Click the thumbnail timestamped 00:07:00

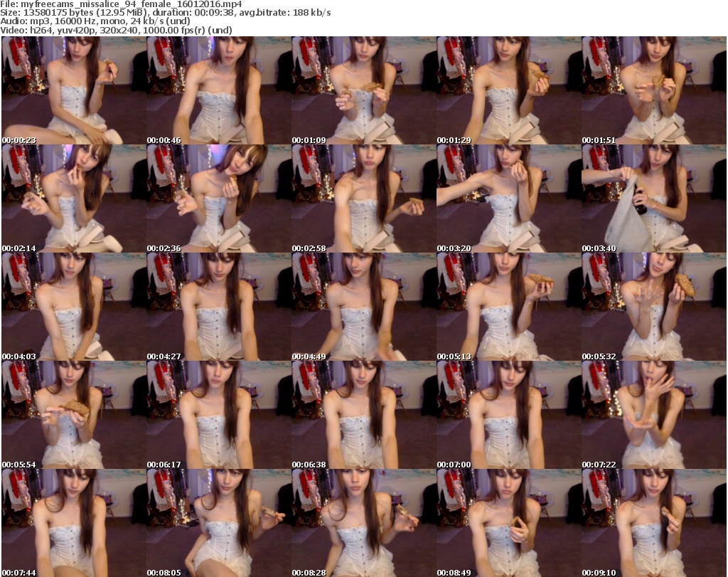509,415
